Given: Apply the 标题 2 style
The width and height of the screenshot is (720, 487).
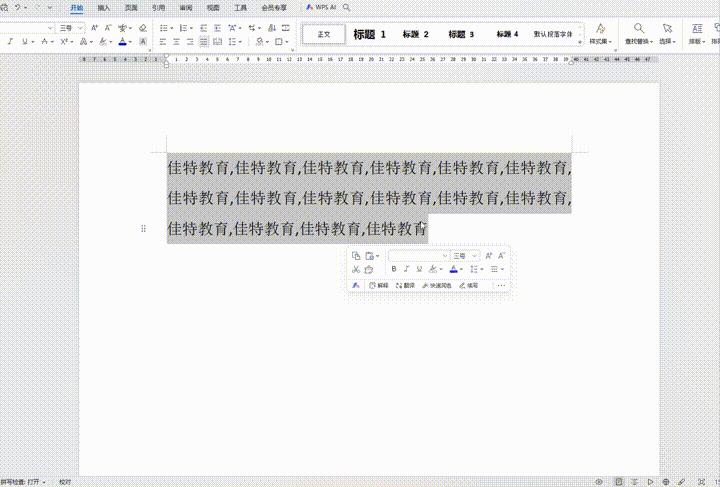Looking at the screenshot, I should tap(416, 34).
